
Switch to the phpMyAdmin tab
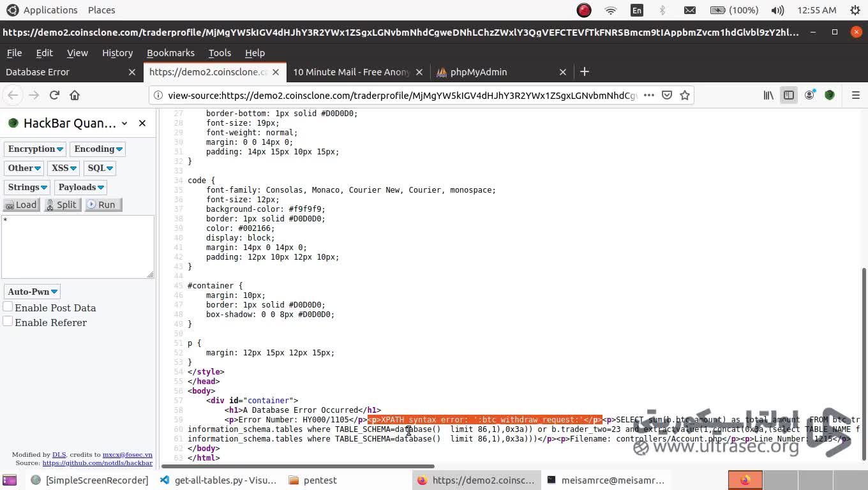pos(478,72)
